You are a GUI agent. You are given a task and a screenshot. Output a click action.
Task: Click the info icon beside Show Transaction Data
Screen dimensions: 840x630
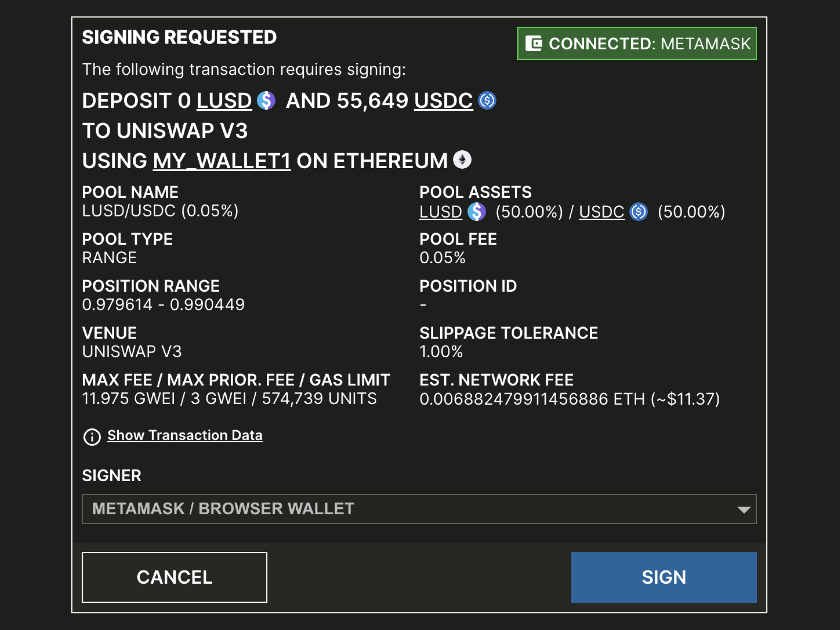tap(92, 437)
